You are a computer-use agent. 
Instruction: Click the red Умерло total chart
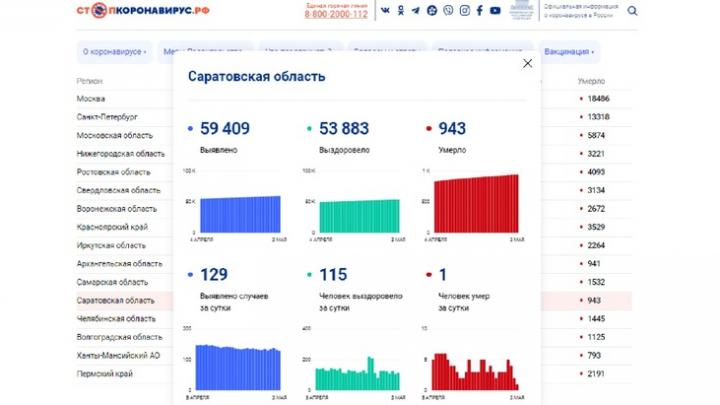[472, 204]
